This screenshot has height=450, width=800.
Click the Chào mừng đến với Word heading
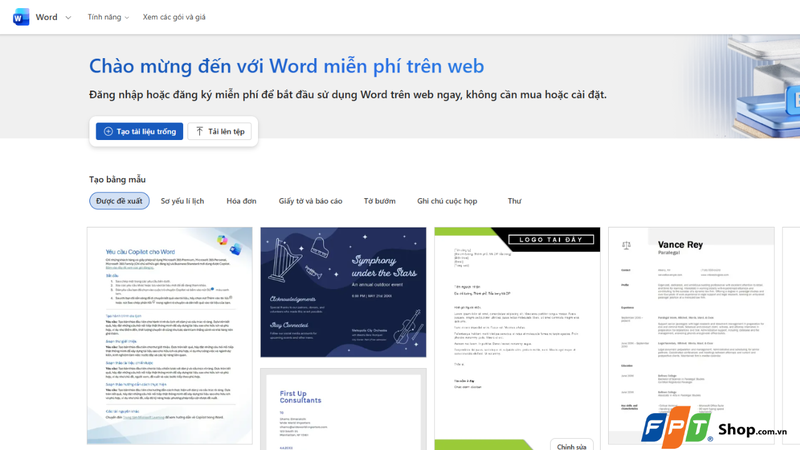tap(286, 66)
